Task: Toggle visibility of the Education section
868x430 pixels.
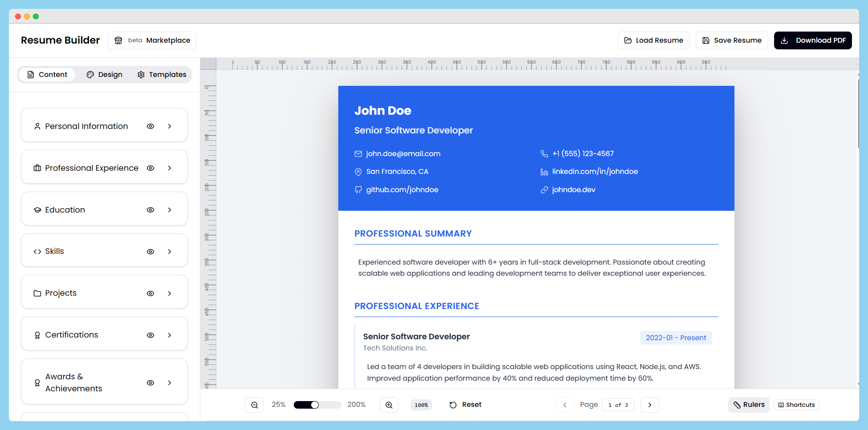Action: tap(150, 209)
